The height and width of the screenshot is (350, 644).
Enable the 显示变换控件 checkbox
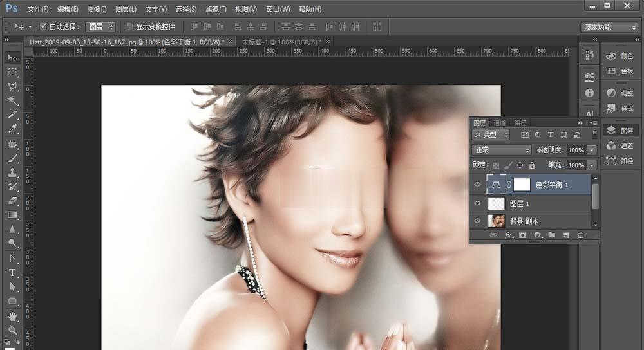coord(129,26)
